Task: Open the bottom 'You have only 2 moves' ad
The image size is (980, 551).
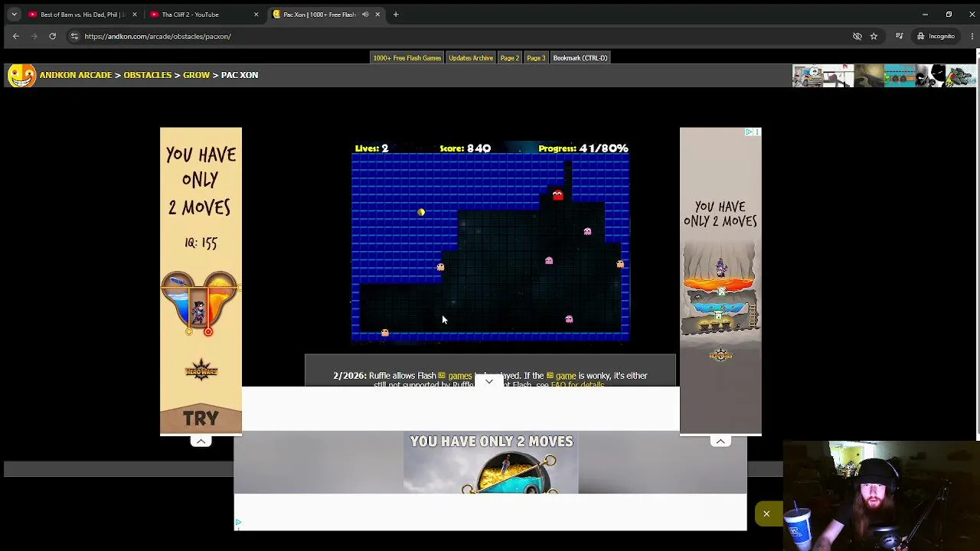Action: [x=491, y=463]
